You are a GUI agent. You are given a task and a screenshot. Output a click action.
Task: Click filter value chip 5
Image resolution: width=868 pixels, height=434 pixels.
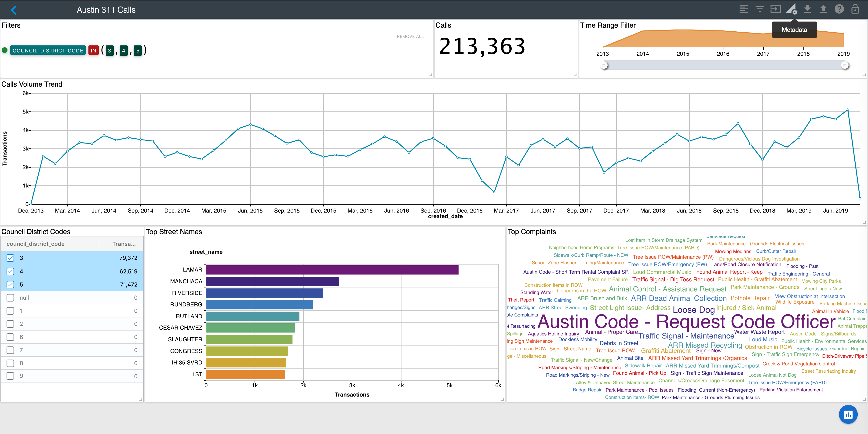138,51
